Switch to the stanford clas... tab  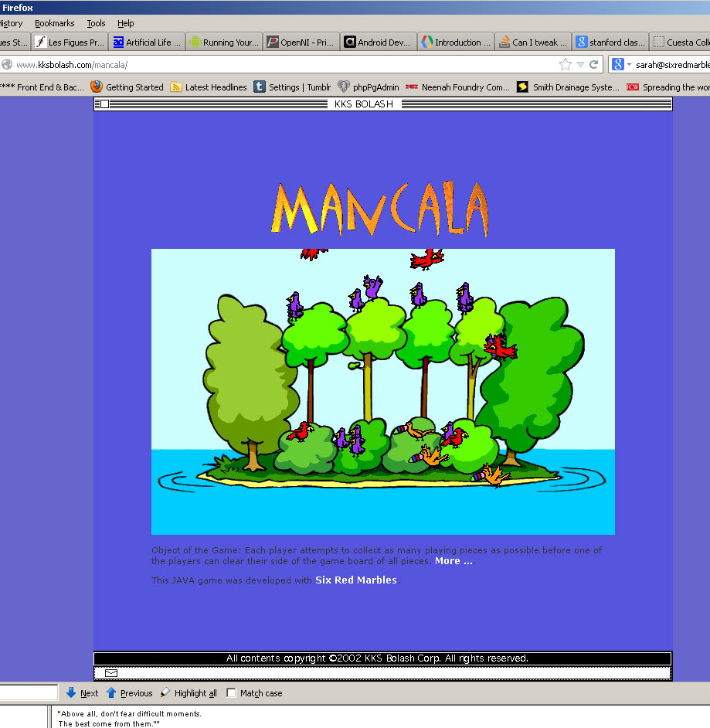(610, 43)
